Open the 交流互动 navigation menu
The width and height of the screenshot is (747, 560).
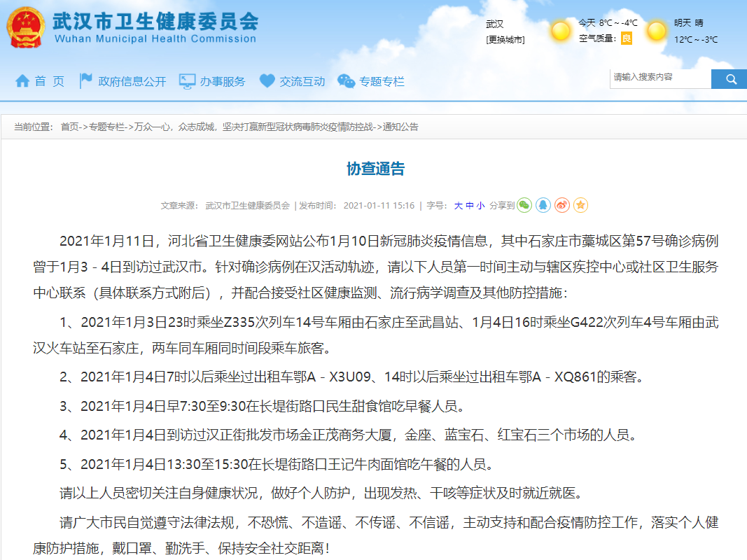293,81
